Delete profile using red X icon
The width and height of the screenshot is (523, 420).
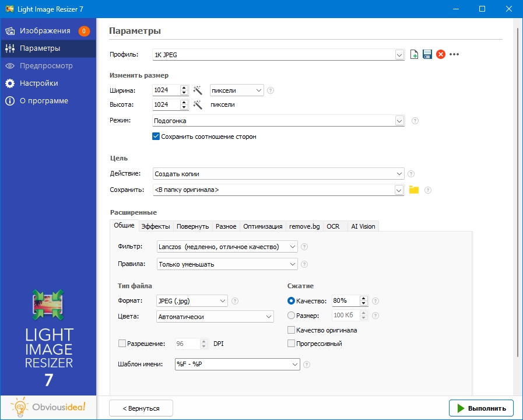[x=441, y=54]
